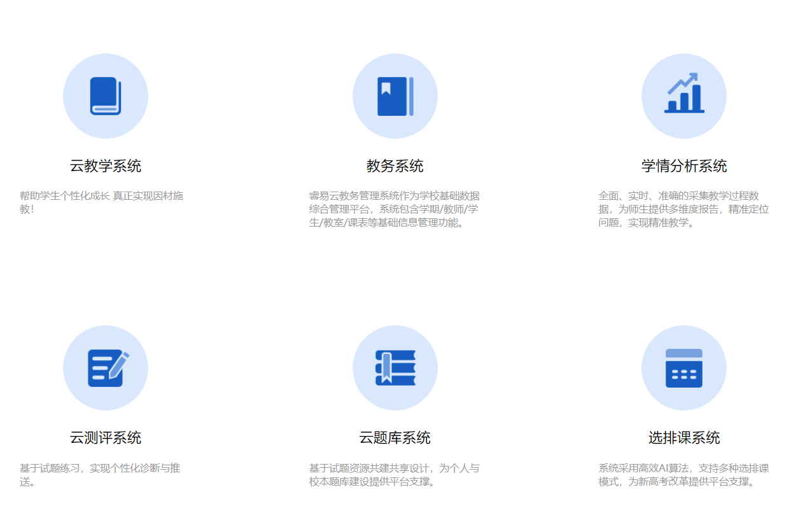Select description starting 基于试题资源共建共享设计

click(395, 475)
